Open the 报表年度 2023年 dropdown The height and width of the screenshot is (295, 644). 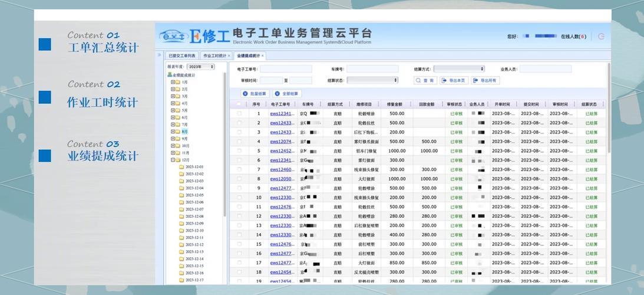tap(200, 67)
